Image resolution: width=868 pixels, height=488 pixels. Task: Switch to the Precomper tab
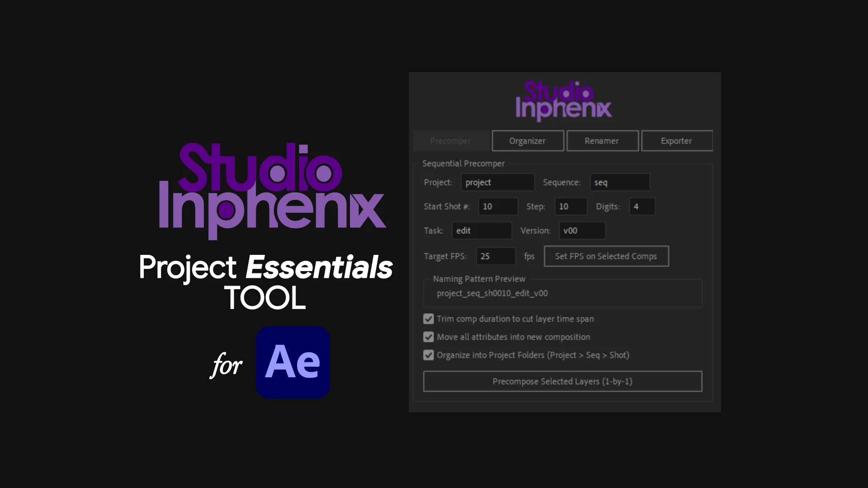[x=451, y=141]
